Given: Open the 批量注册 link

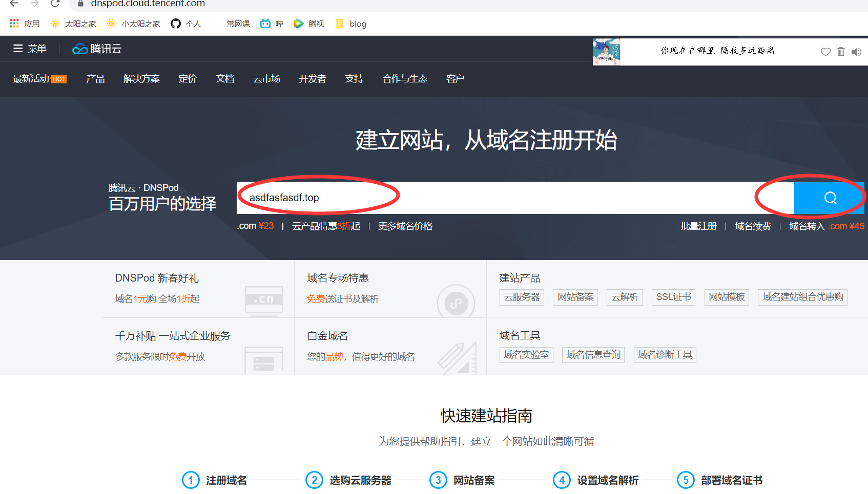Looking at the screenshot, I should pos(698,226).
